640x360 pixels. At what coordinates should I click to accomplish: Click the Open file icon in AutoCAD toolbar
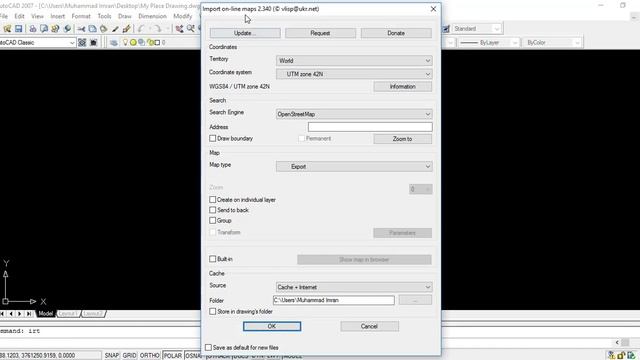[7, 29]
